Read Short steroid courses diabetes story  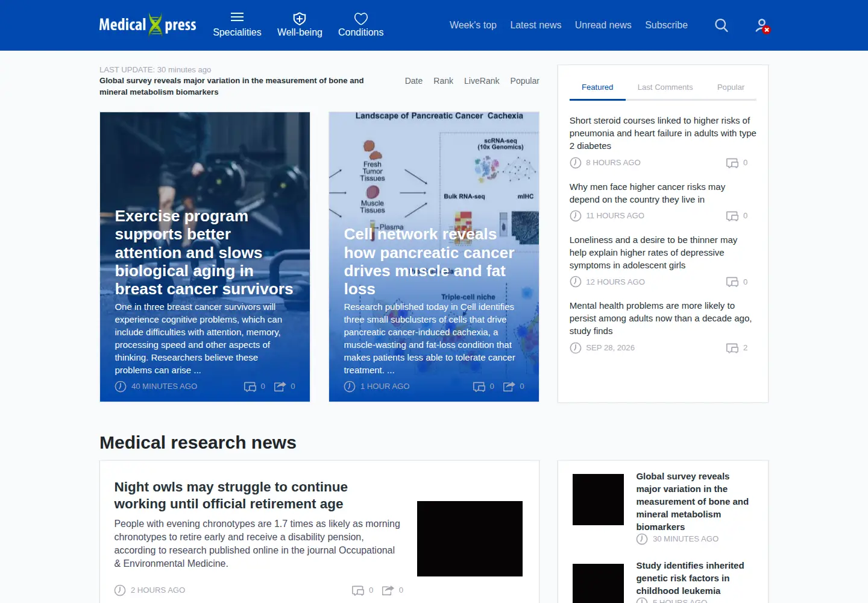click(x=662, y=133)
